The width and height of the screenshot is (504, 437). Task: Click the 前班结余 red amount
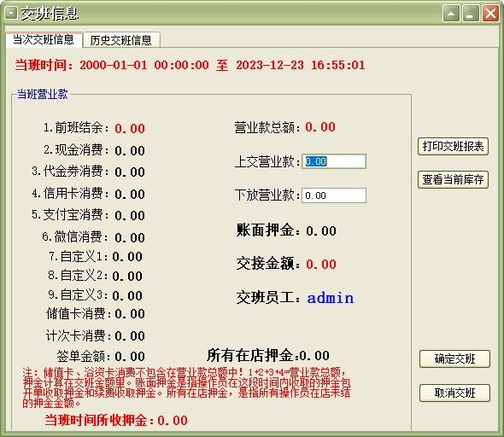point(130,129)
